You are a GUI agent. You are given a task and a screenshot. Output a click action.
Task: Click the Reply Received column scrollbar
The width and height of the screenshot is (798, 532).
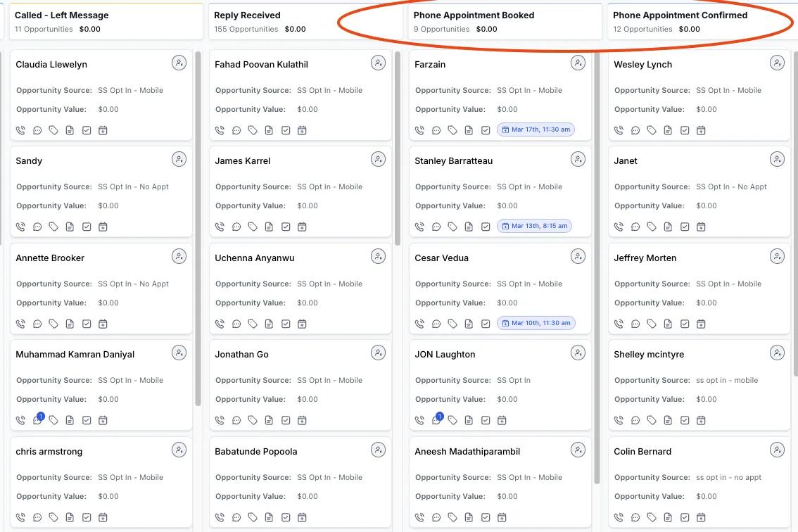coord(398,148)
